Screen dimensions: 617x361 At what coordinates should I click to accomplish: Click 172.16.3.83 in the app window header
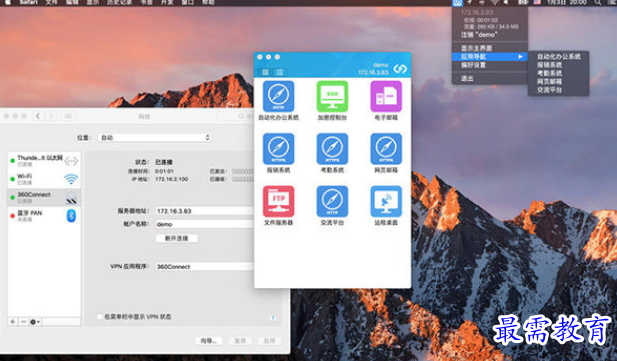pos(373,72)
